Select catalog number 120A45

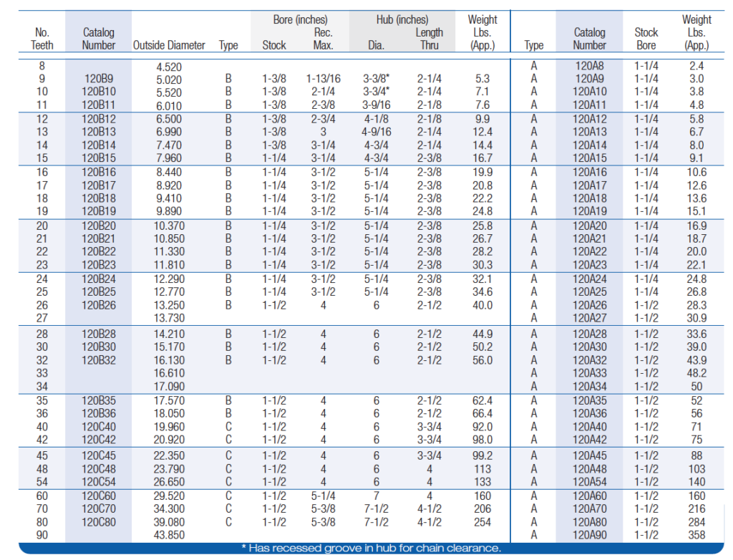[x=590, y=456]
